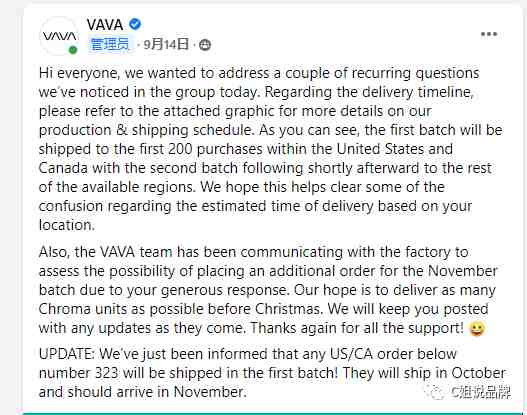
Task: Click the order number "323" text
Action: [x=107, y=373]
